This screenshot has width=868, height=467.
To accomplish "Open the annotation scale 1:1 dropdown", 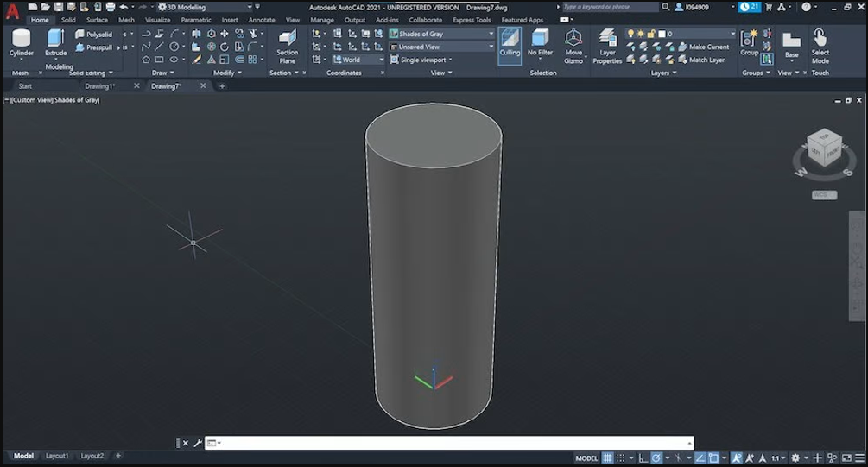I will point(778,458).
